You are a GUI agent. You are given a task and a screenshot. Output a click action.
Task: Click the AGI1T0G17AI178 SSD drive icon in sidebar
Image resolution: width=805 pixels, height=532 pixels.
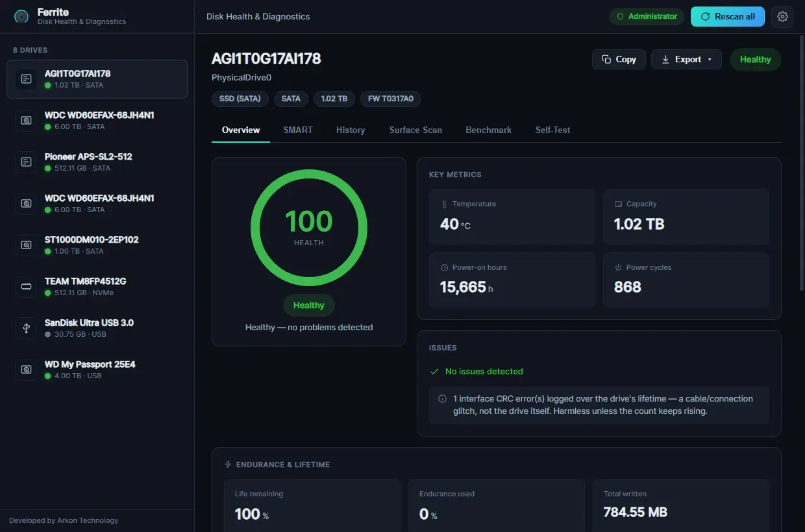(x=26, y=79)
